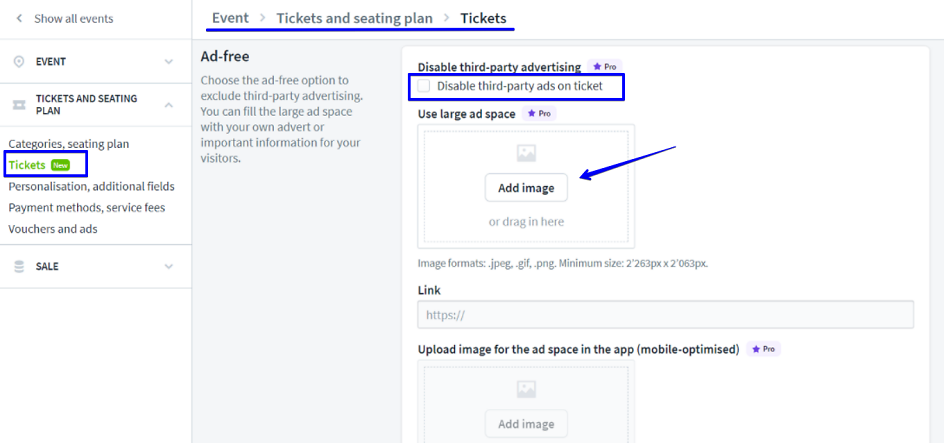Open Personalisation, additional fields page
The image size is (944, 443).
[x=91, y=186]
